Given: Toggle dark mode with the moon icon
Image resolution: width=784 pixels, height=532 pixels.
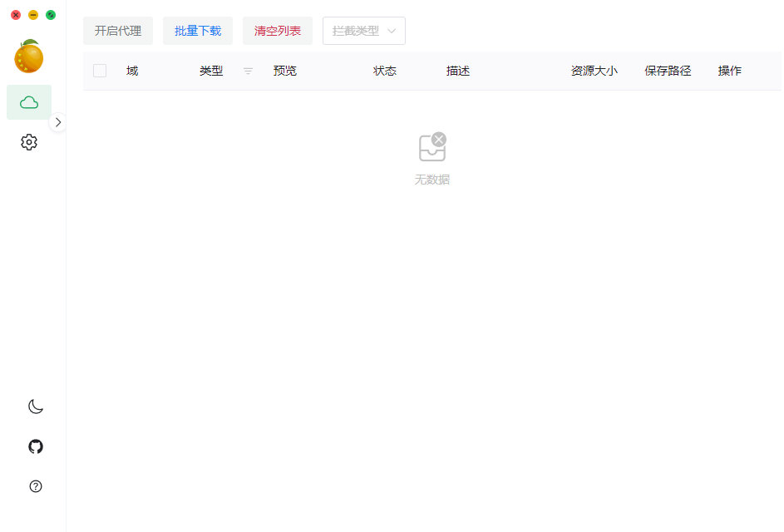Looking at the screenshot, I should point(36,406).
